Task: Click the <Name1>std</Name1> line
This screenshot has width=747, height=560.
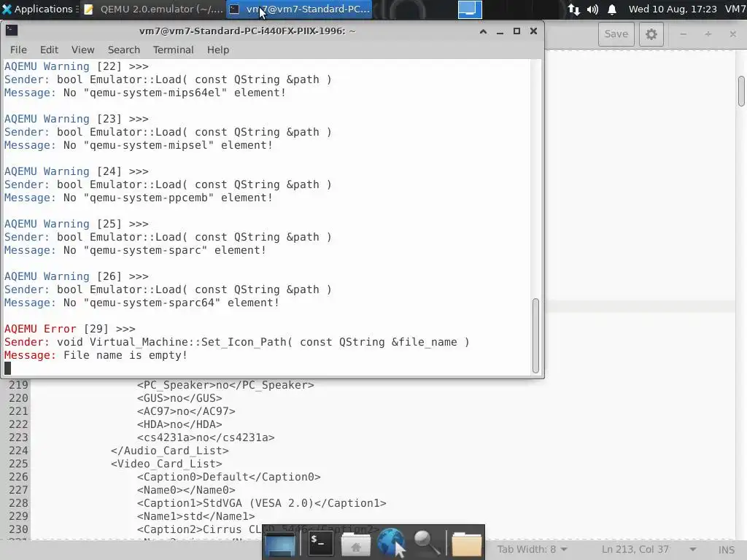Action: [x=196, y=516]
